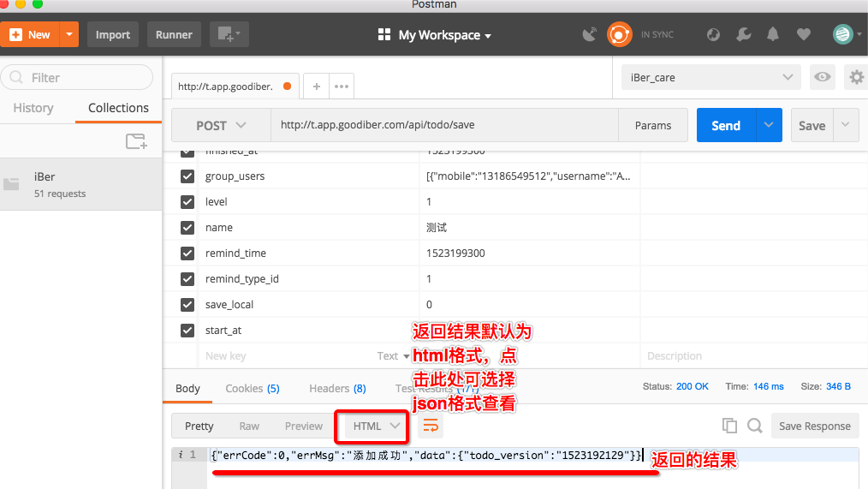
Task: Uncheck the start_at parameter
Action: click(x=187, y=330)
